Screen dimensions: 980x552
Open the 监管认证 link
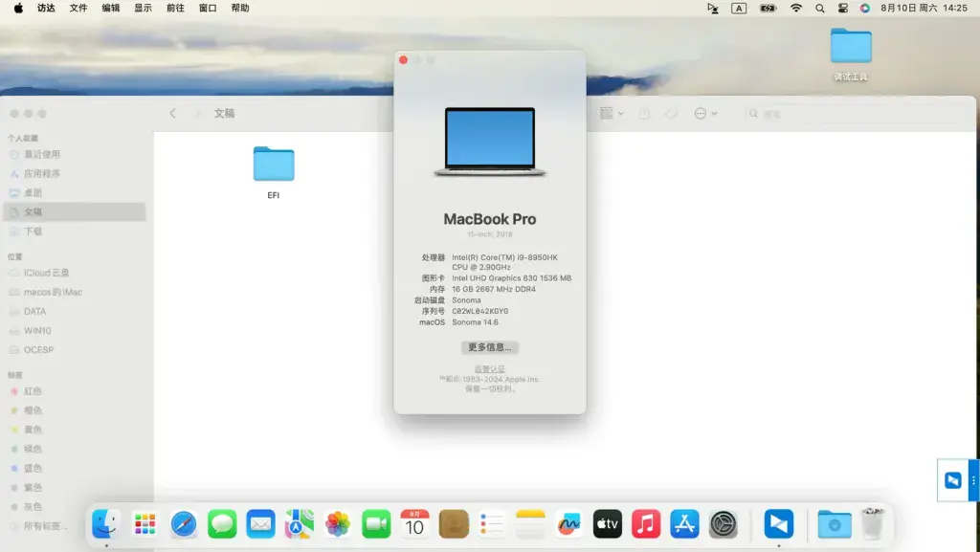coord(489,369)
